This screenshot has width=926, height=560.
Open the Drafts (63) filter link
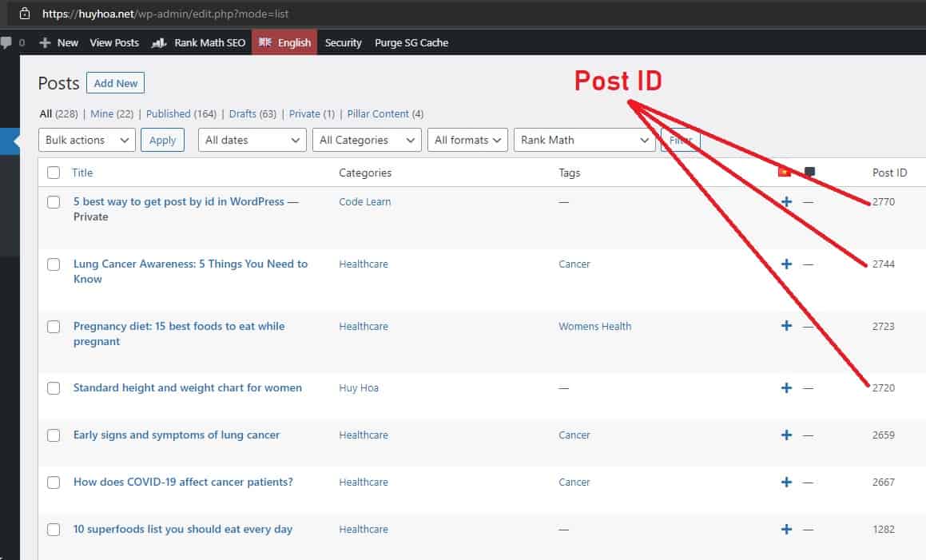point(252,113)
